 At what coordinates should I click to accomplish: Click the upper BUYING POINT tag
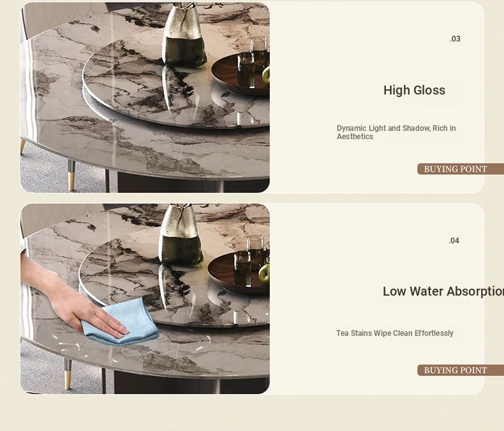[460, 169]
